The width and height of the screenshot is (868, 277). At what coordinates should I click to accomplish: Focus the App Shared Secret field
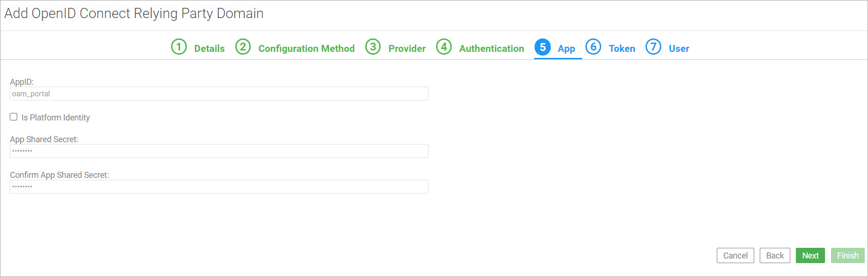pos(219,151)
